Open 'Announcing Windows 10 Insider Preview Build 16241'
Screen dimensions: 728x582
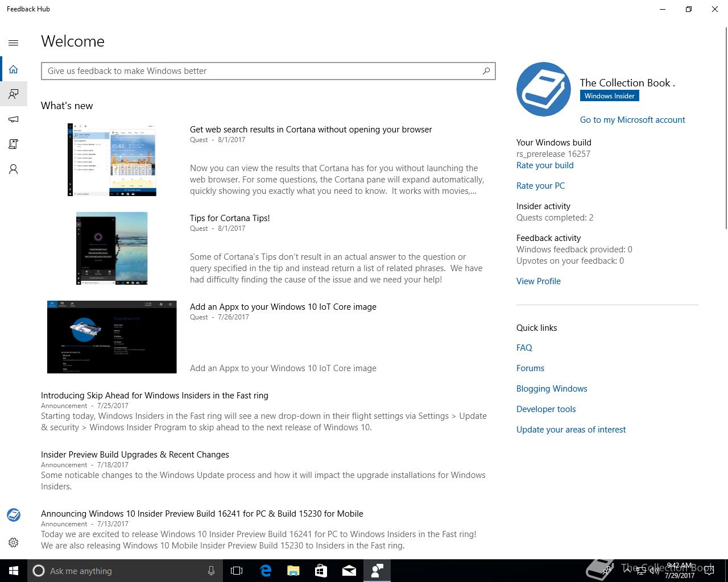[x=202, y=514]
